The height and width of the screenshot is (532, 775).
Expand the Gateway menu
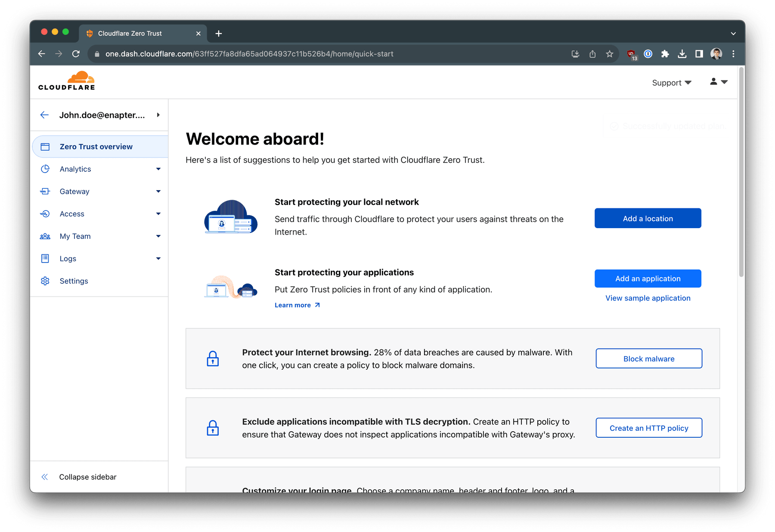tap(158, 191)
